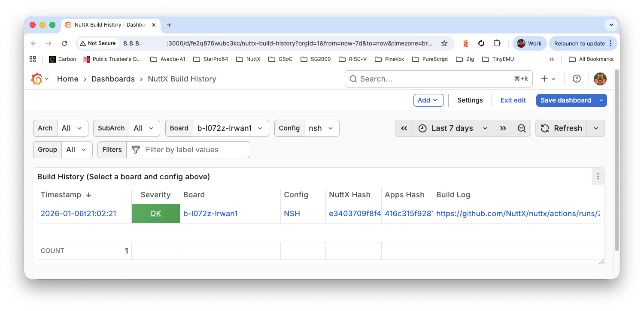
Task: Open the help icon in the top bar
Action: (576, 79)
